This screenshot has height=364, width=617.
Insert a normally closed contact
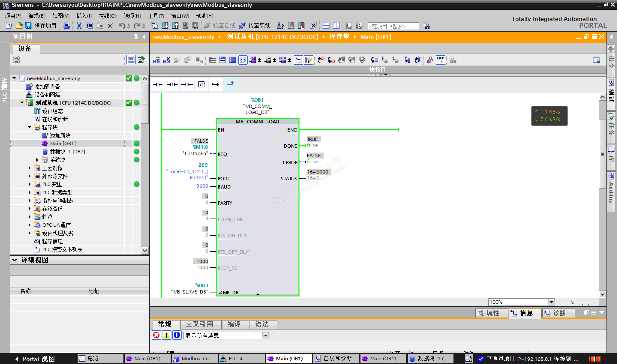click(172, 84)
